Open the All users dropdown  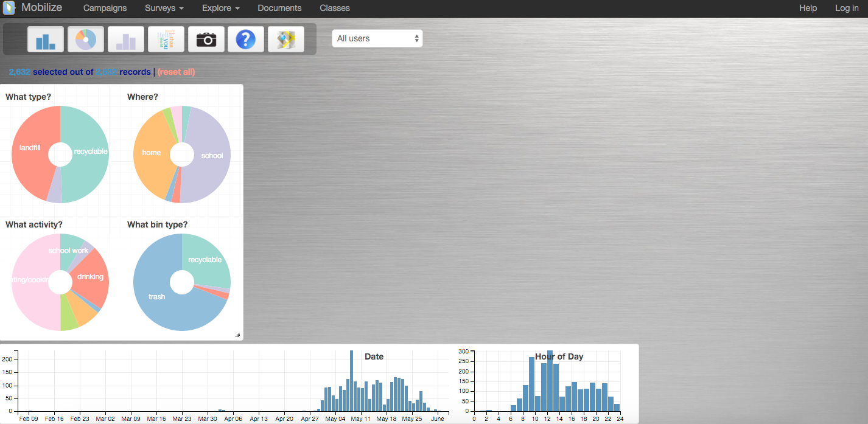click(377, 38)
